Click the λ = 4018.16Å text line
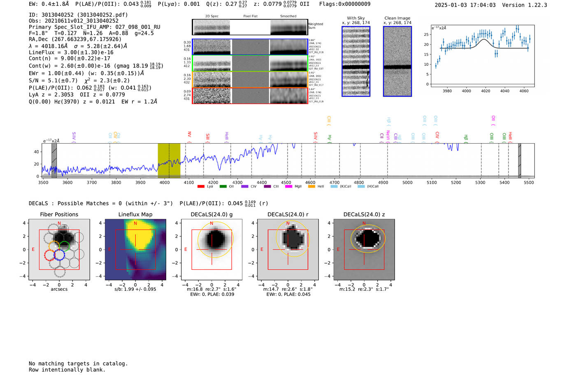 click(78, 46)
